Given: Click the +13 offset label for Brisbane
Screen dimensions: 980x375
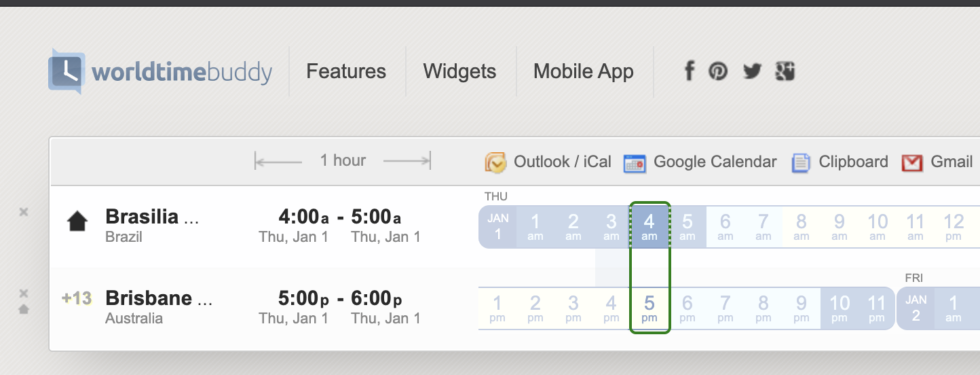Looking at the screenshot, I should click(x=77, y=298).
